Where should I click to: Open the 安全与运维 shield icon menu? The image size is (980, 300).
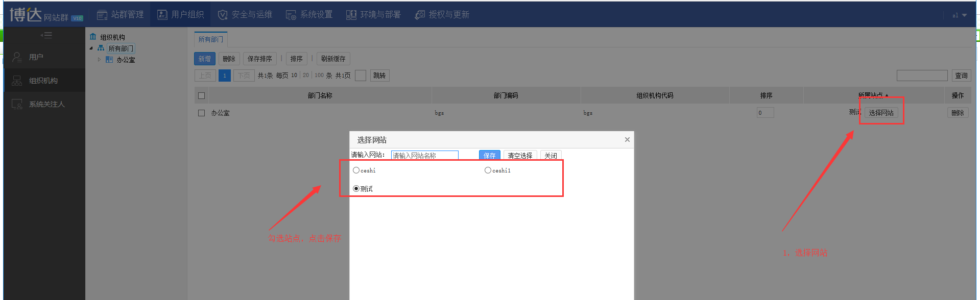coord(223,15)
